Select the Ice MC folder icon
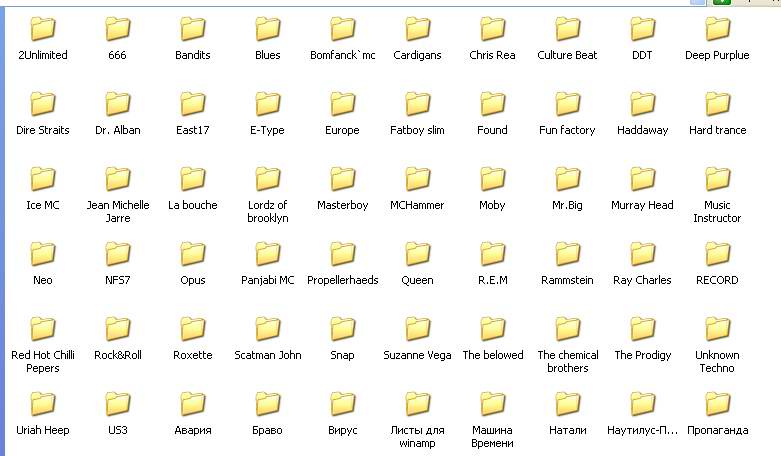 (43, 179)
